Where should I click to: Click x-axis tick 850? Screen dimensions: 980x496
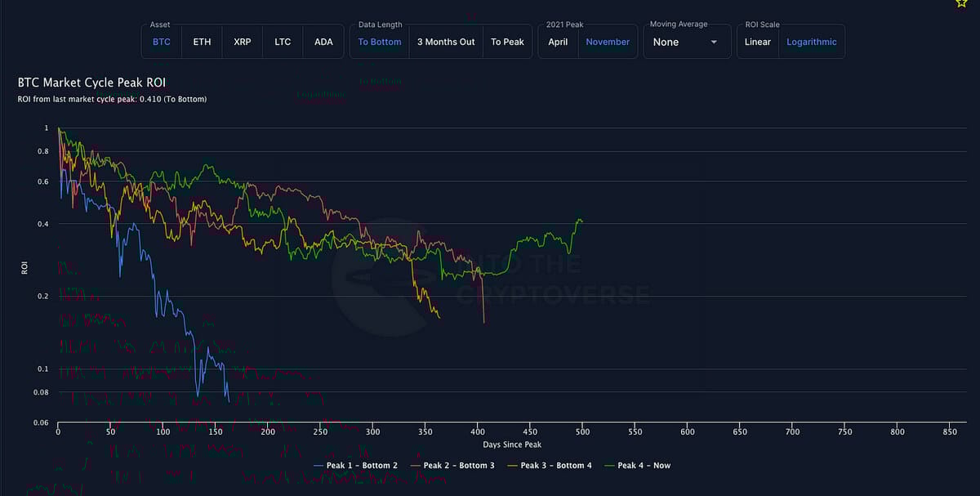click(950, 431)
